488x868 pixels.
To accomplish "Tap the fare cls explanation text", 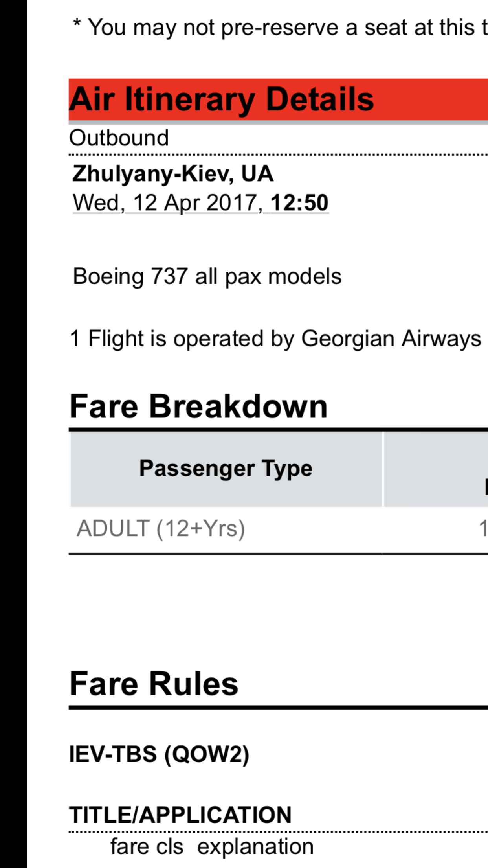I will pos(212,846).
